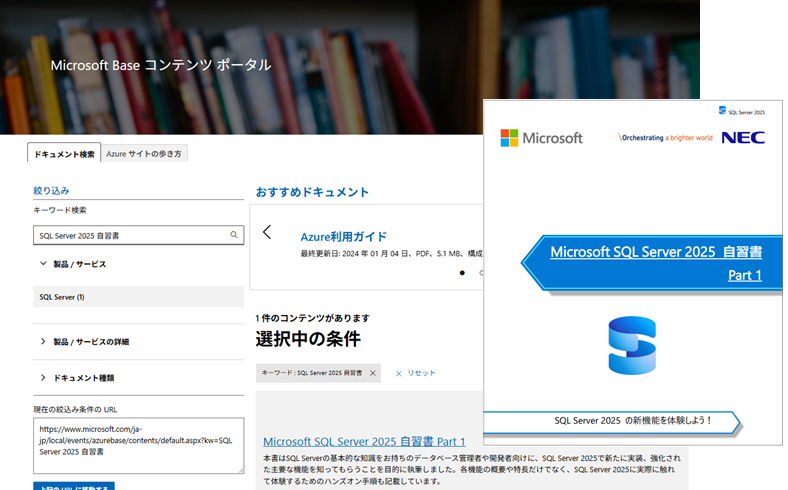Click into the keyword search field
Image resolution: width=788 pixels, height=490 pixels.
click(130, 235)
